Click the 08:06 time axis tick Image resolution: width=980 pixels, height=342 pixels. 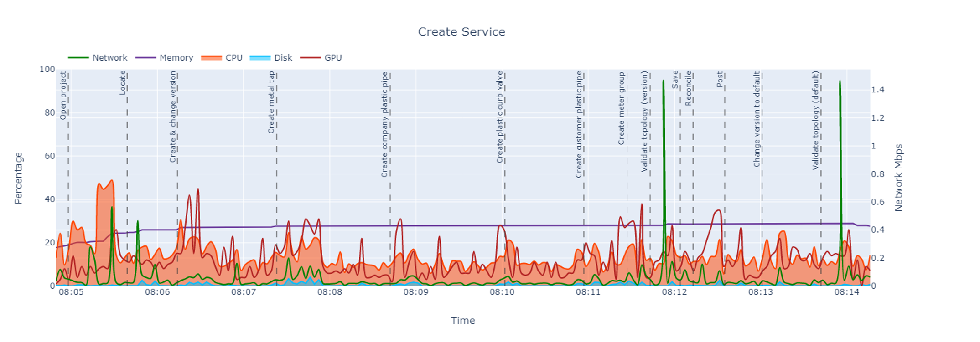coord(157,292)
